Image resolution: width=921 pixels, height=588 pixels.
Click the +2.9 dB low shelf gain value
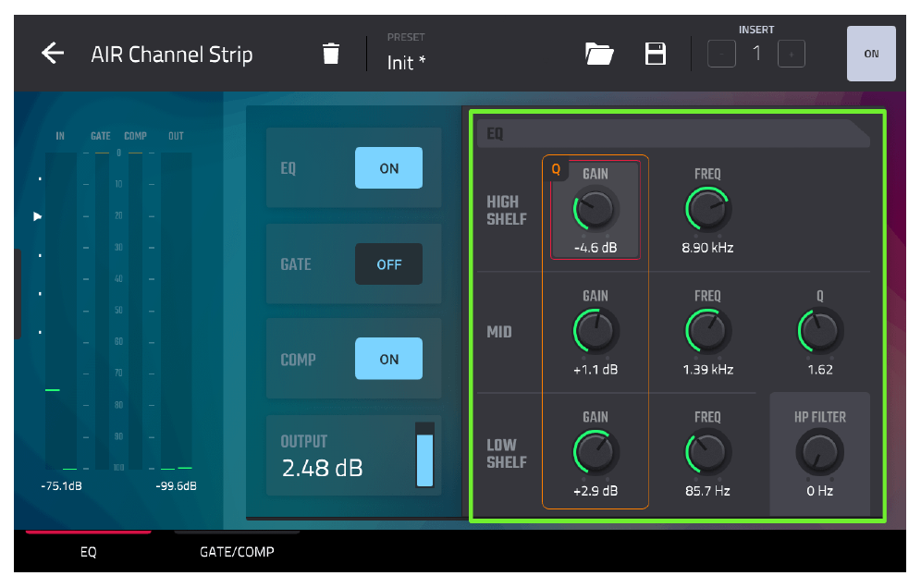(596, 491)
